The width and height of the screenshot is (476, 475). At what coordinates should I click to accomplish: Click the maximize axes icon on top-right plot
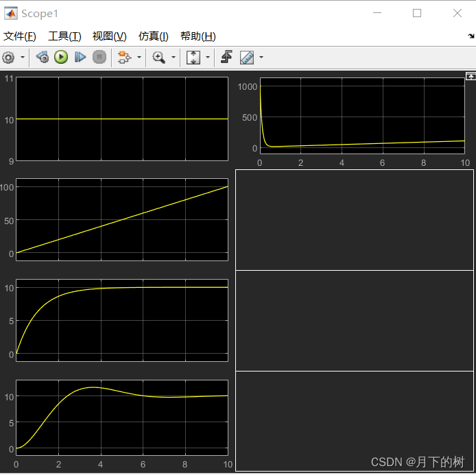pos(471,76)
